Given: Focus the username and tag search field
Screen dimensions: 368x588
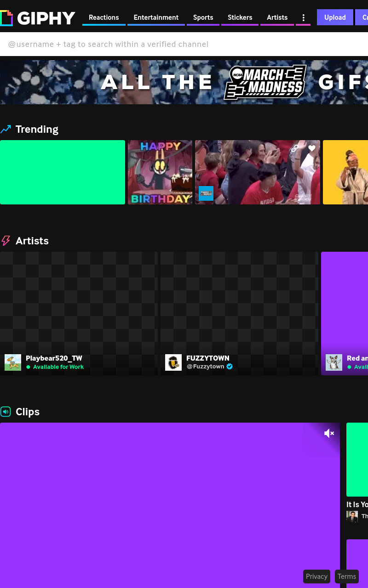Looking at the screenshot, I should coord(184,44).
